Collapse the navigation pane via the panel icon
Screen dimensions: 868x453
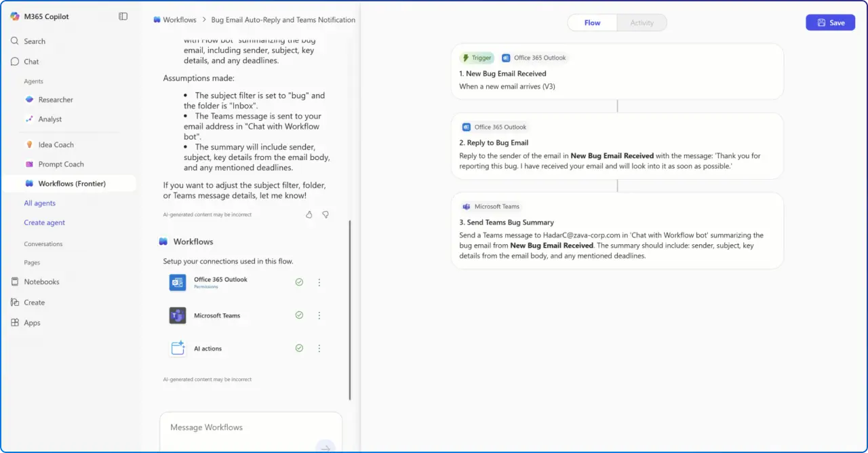123,16
